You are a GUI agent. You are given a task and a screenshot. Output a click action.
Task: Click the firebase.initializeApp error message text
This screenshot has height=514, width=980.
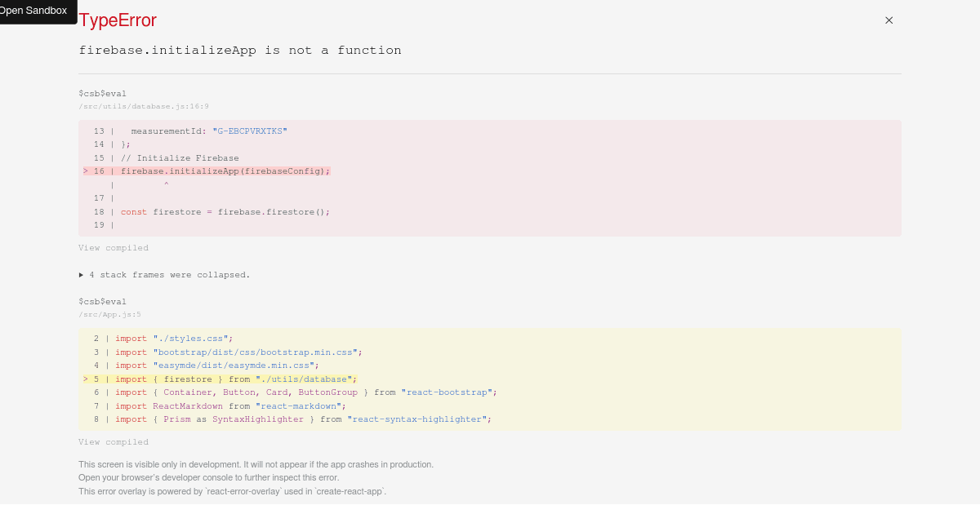pos(240,50)
